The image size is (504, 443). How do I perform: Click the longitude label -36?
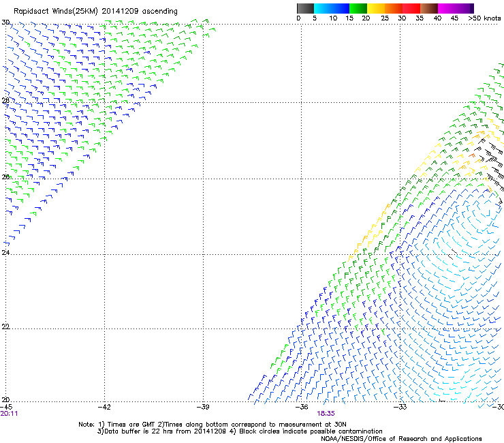302,407
